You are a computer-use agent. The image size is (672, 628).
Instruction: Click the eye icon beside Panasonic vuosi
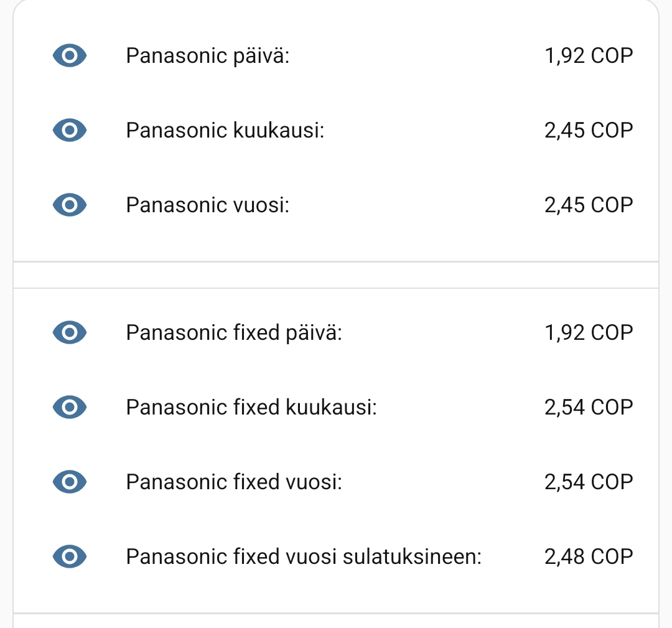[x=70, y=205]
